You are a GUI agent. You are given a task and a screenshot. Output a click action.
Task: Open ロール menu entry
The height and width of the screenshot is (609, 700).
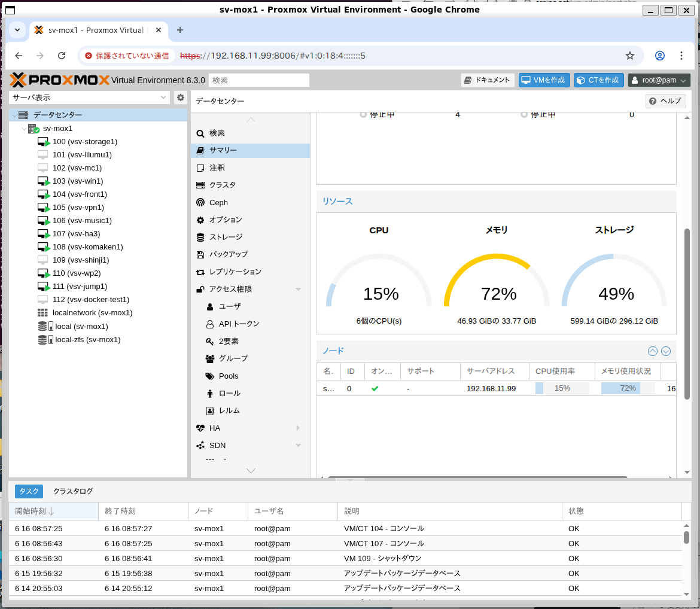pos(251,394)
